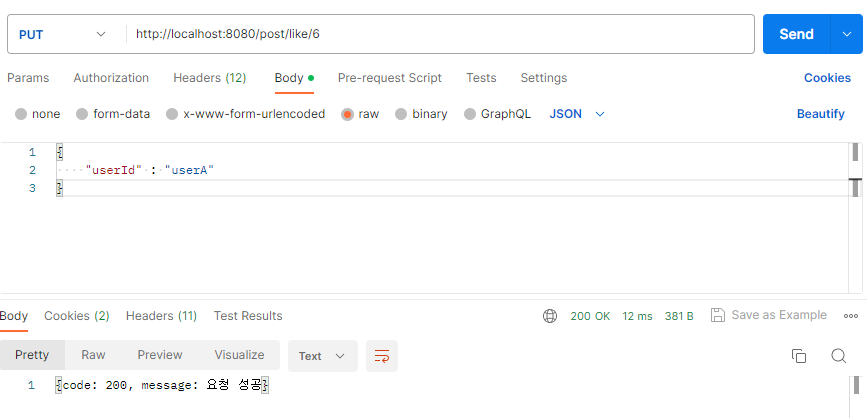Click the 200 OK status text

coord(590,316)
